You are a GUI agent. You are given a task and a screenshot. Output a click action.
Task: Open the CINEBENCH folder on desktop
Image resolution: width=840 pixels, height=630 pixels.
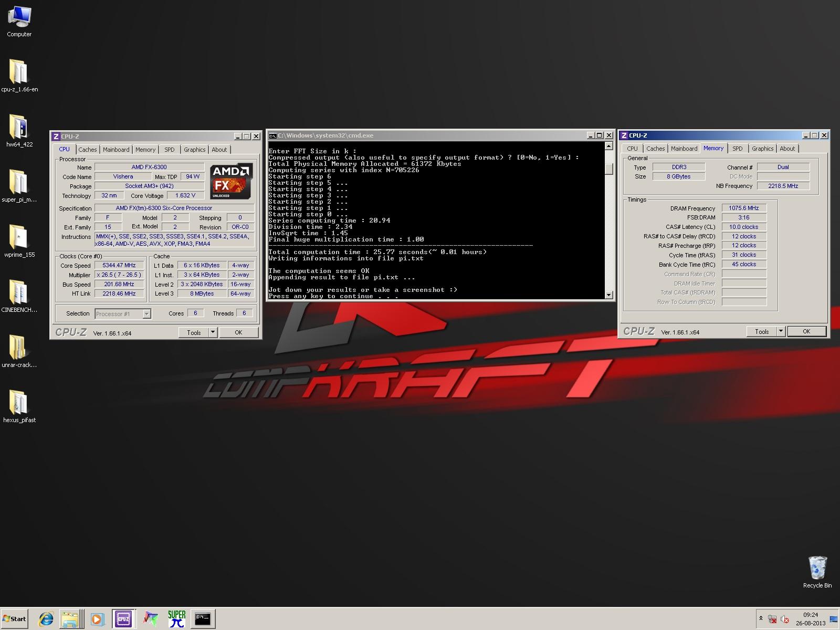click(x=19, y=296)
